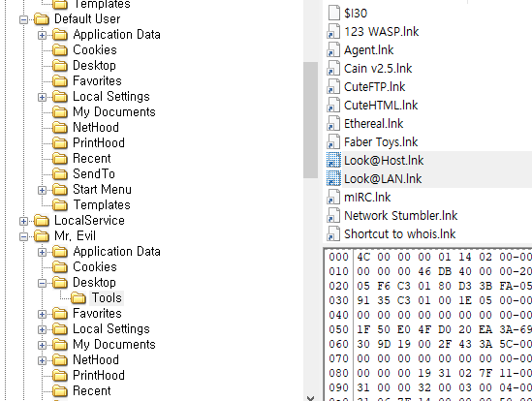This screenshot has width=532, height=401.
Task: Expand Start Menu under Default User
Action: (x=42, y=190)
